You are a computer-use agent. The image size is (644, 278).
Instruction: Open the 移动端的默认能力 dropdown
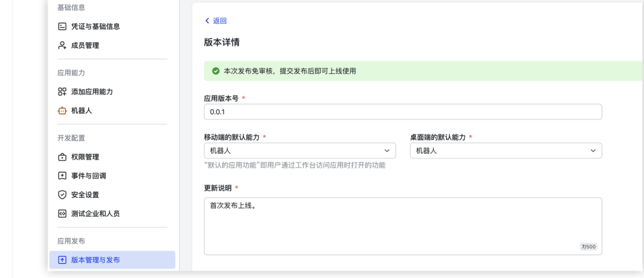click(300, 150)
